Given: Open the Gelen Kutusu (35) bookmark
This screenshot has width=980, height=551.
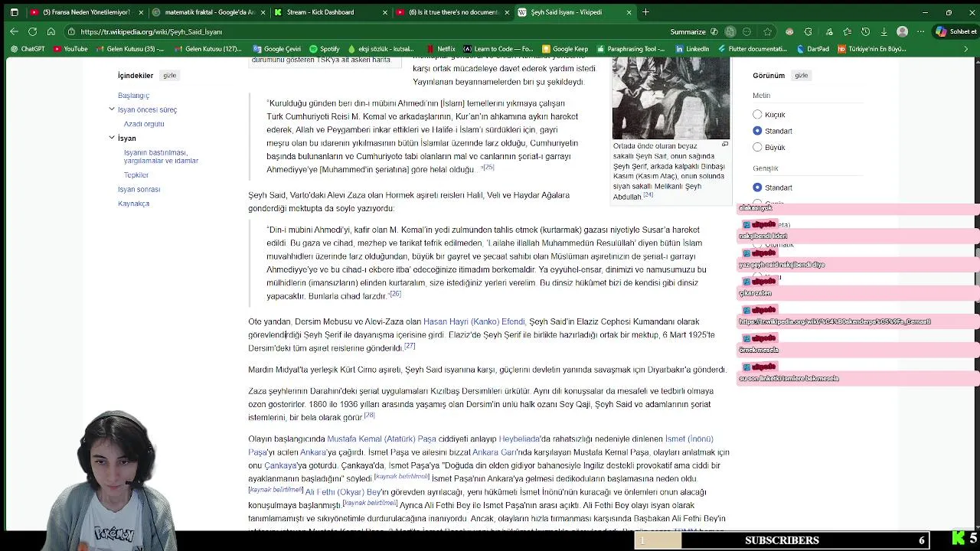Looking at the screenshot, I should tap(130, 49).
